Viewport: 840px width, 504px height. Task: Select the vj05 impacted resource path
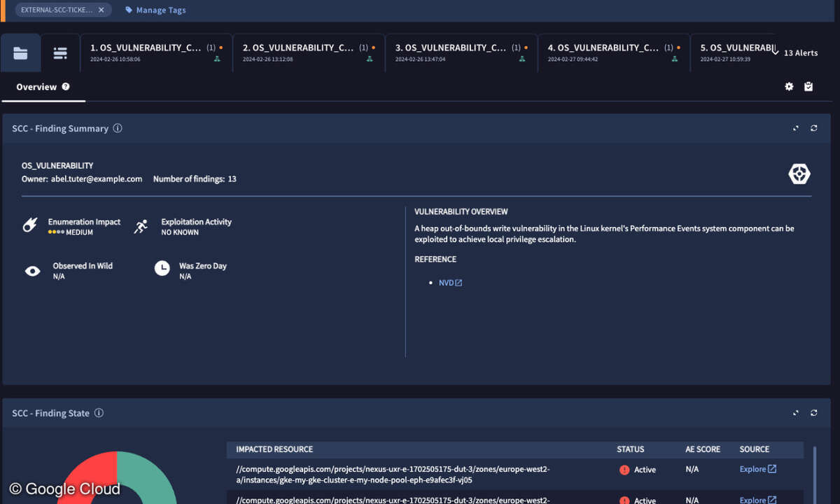tap(393, 475)
